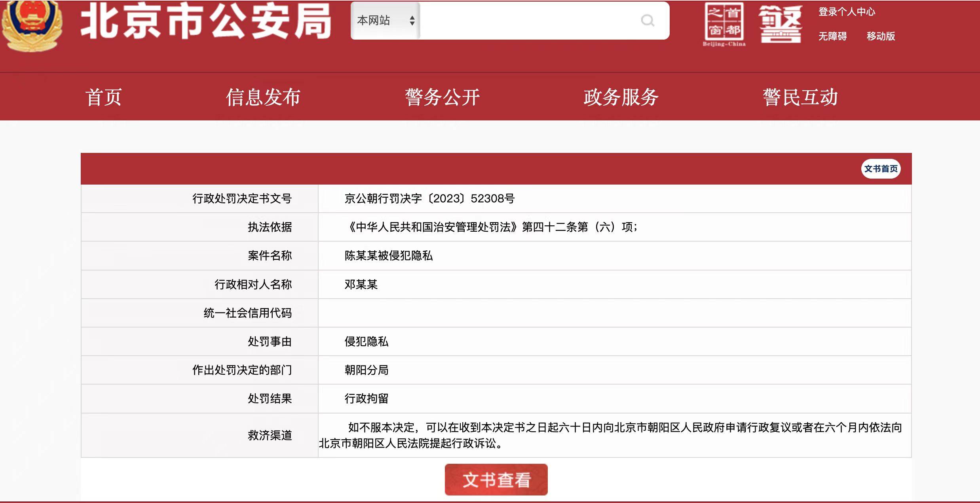Click the 北京市公安局 site title
Image resolution: width=980 pixels, height=503 pixels.
[206, 22]
